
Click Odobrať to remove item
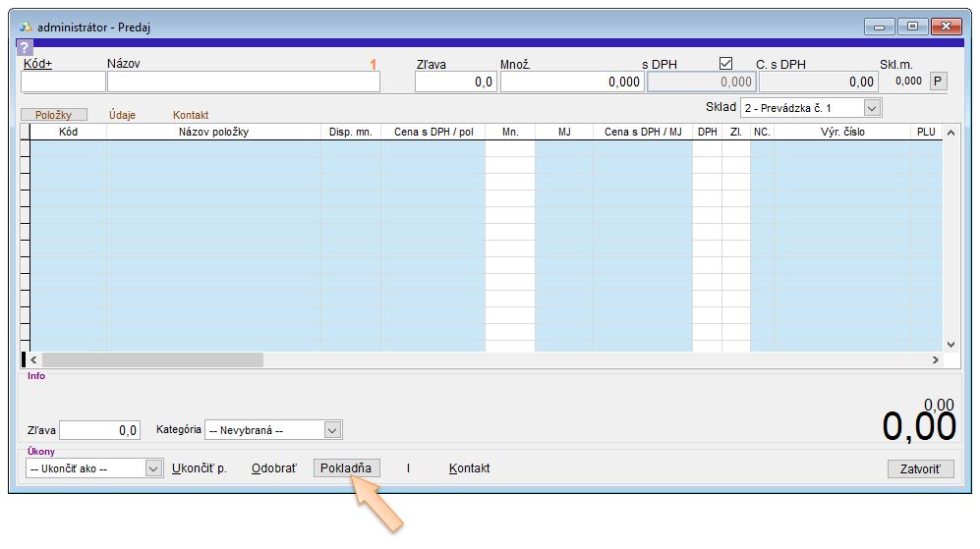(273, 468)
